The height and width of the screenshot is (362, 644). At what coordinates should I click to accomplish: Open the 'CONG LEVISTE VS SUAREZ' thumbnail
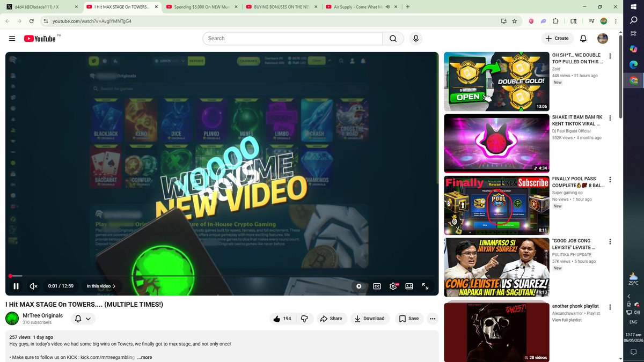[x=496, y=267]
